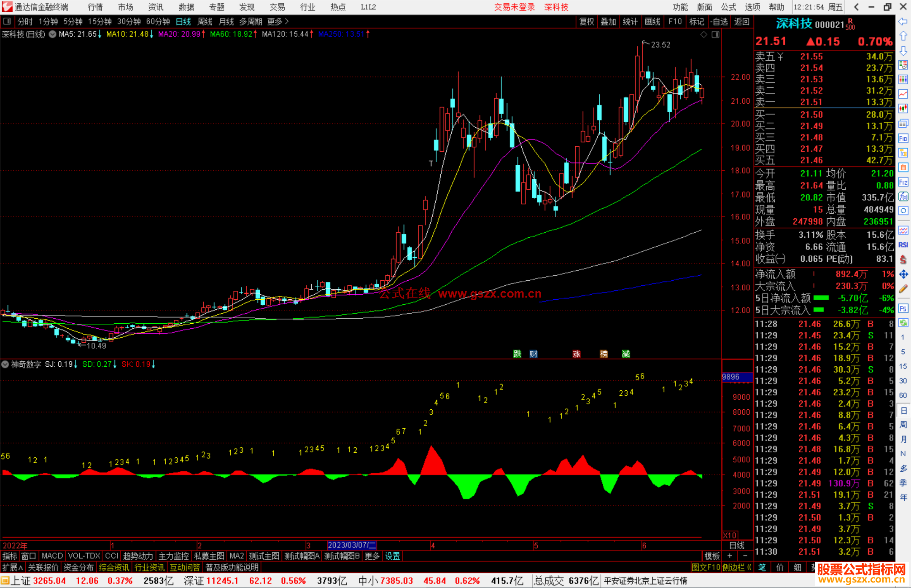Click the plus zoom-in chart button
Image resolution: width=911 pixels, height=588 pixels.
[730, 556]
